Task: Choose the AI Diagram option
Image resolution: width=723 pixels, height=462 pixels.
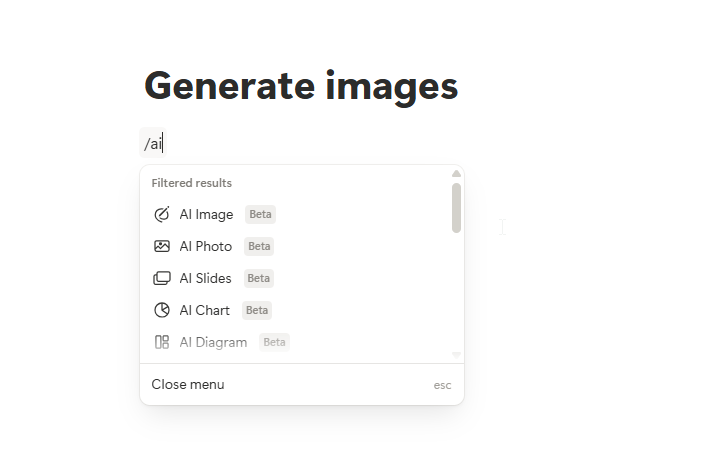Action: [x=213, y=342]
